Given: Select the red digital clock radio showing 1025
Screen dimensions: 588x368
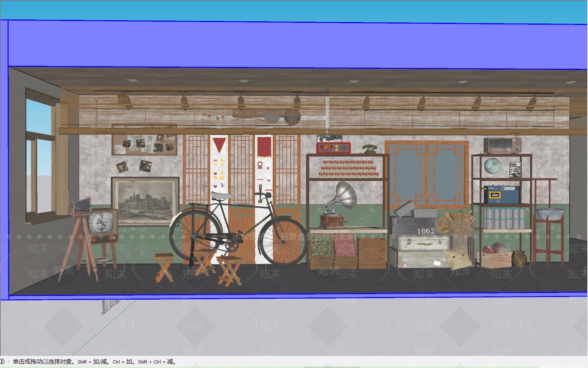Looking at the screenshot, I should pyautogui.click(x=333, y=148).
